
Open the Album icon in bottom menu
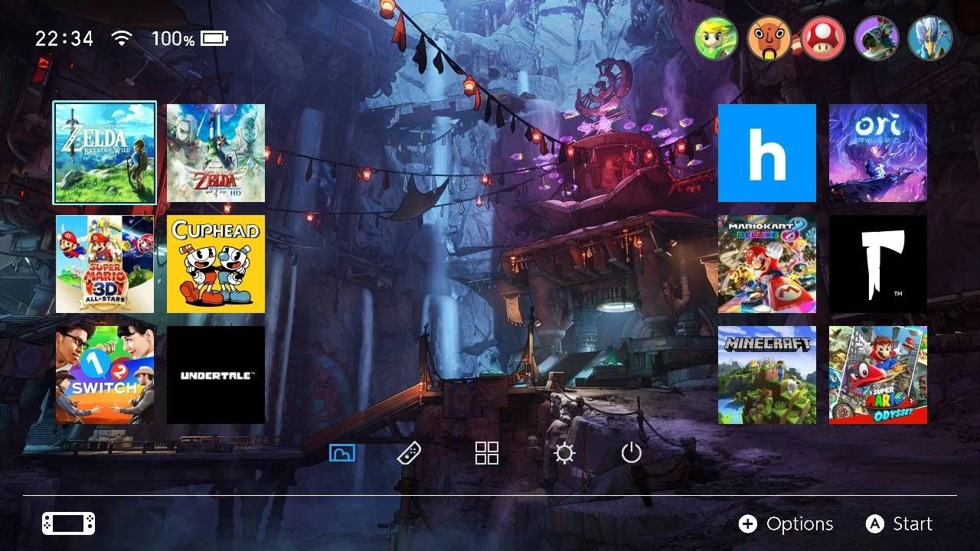(342, 453)
